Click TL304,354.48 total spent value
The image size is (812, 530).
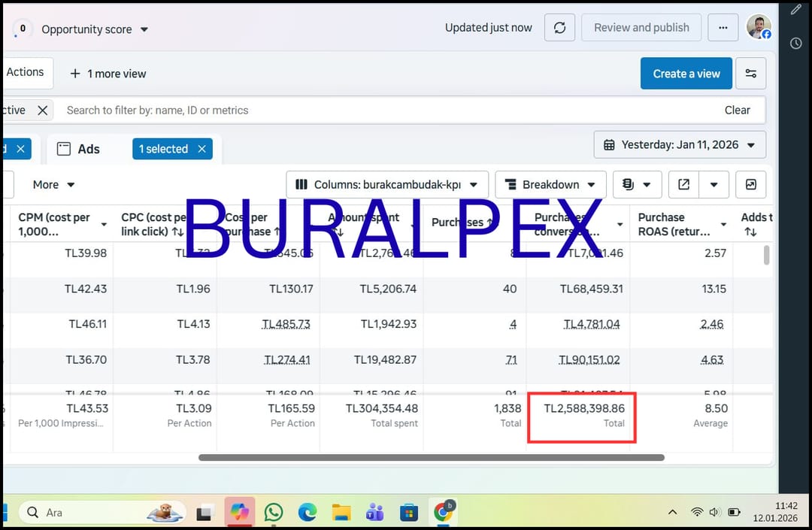(382, 408)
